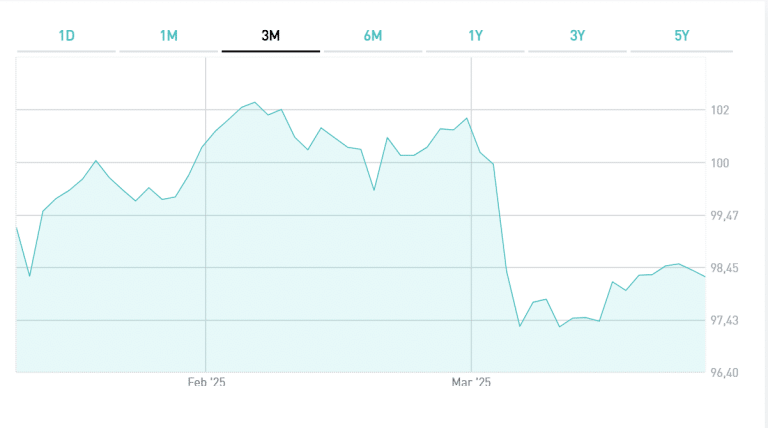768x428 pixels.
Task: Select the 5Y time range
Action: [682, 36]
